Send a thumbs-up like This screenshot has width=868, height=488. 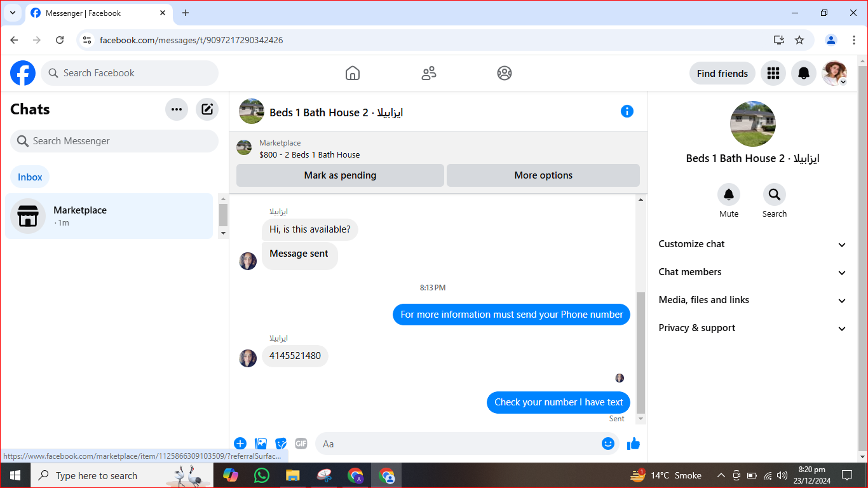click(634, 444)
